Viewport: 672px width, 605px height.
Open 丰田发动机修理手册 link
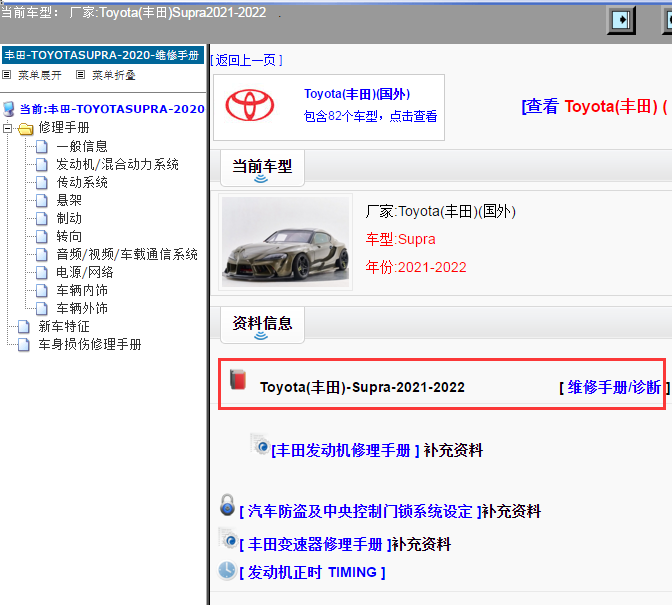point(345,450)
